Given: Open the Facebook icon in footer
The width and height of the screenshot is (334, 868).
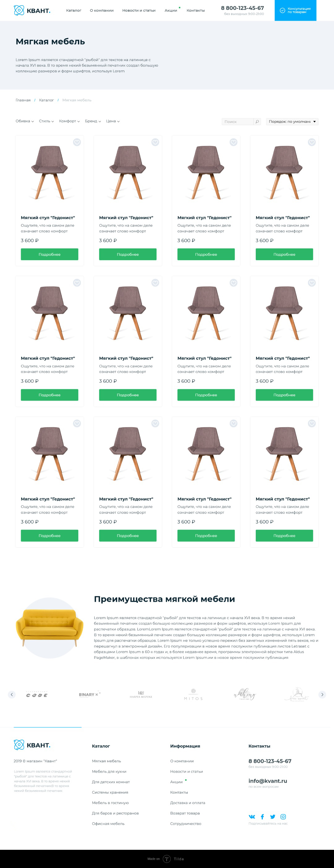Looking at the screenshot, I should [262, 817].
